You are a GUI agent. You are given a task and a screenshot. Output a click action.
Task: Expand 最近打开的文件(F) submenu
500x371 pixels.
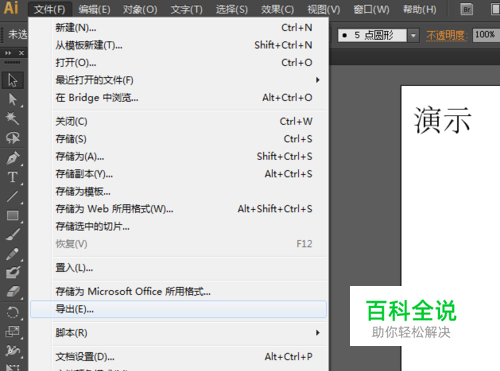click(178, 80)
